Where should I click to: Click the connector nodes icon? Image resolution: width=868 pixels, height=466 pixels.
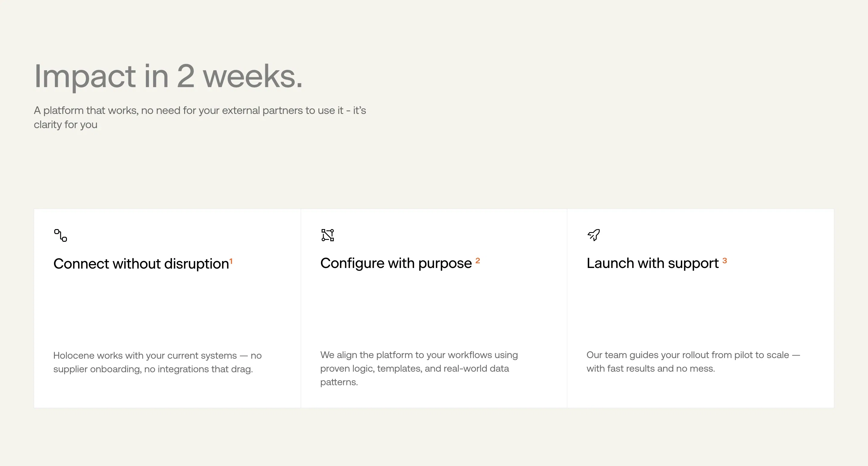(x=61, y=235)
